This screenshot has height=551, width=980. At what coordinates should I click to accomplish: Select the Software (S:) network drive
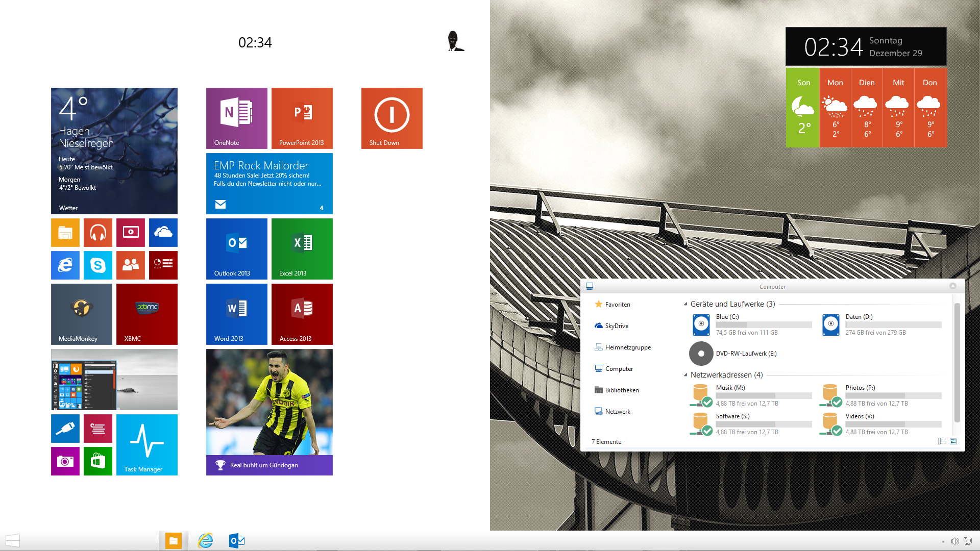750,424
